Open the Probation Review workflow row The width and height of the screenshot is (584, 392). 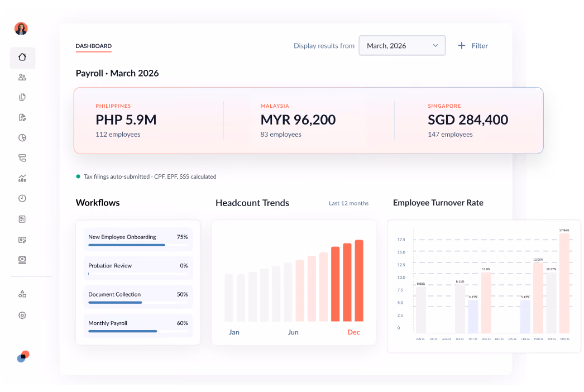[x=138, y=268]
